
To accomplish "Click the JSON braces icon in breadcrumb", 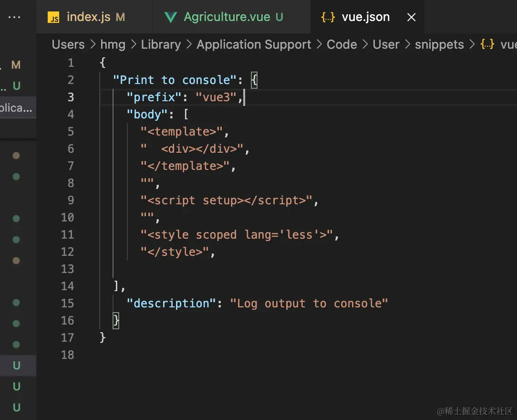I will click(487, 44).
